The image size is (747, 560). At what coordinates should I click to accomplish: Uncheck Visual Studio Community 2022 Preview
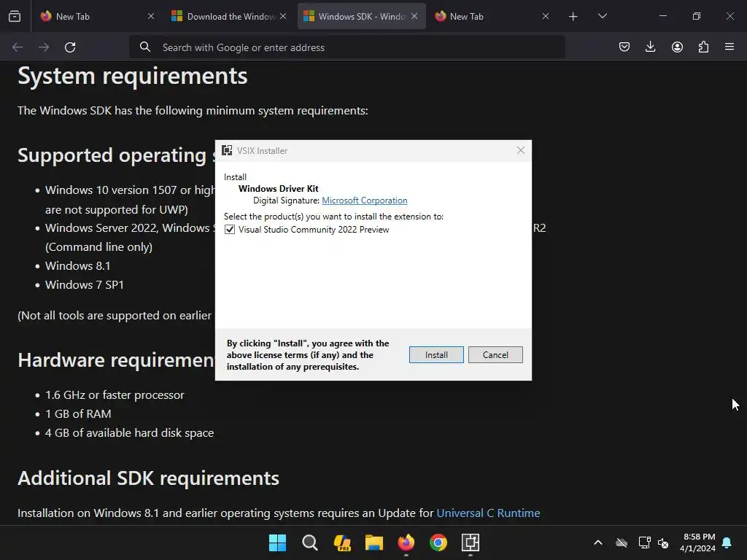tap(230, 230)
